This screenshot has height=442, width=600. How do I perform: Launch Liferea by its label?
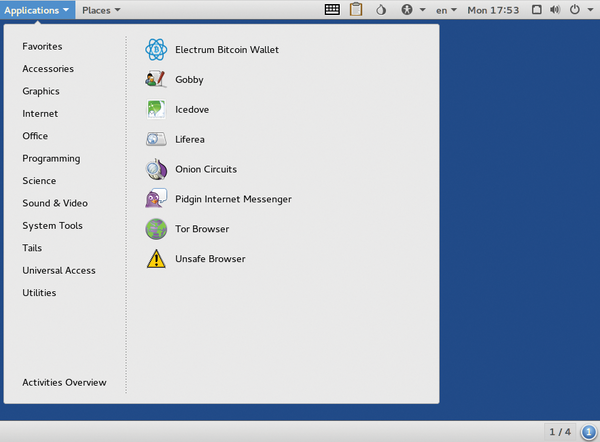tap(190, 139)
